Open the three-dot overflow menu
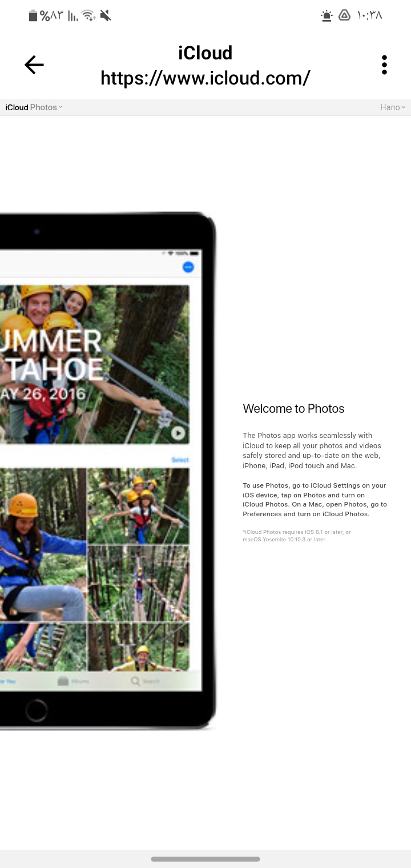Screen dimensions: 411x868 [384, 65]
